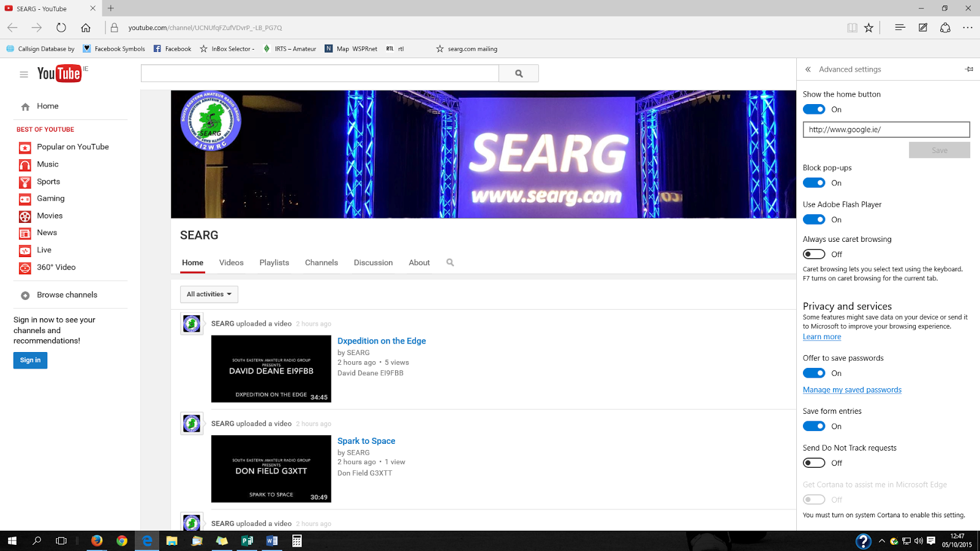Open Spark to Space video link
Image resolution: width=980 pixels, height=551 pixels.
click(366, 441)
